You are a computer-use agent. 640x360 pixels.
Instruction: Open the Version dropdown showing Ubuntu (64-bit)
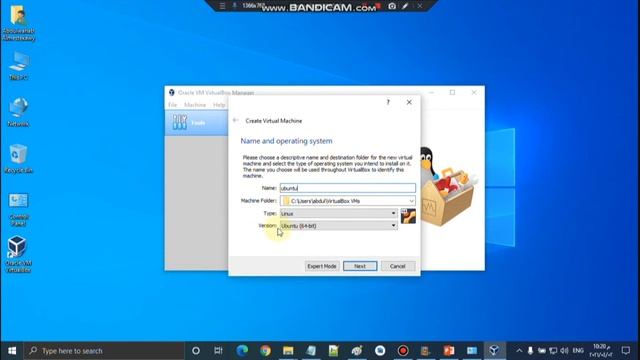(x=338, y=226)
